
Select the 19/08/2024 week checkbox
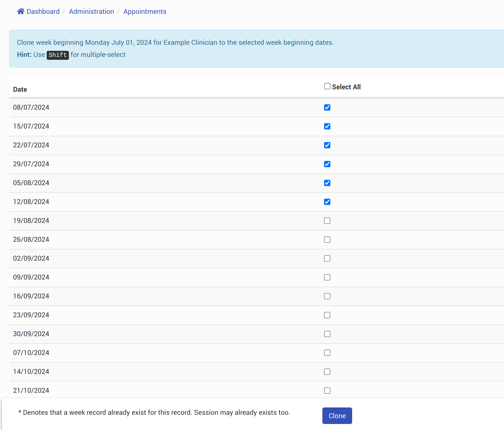click(327, 221)
